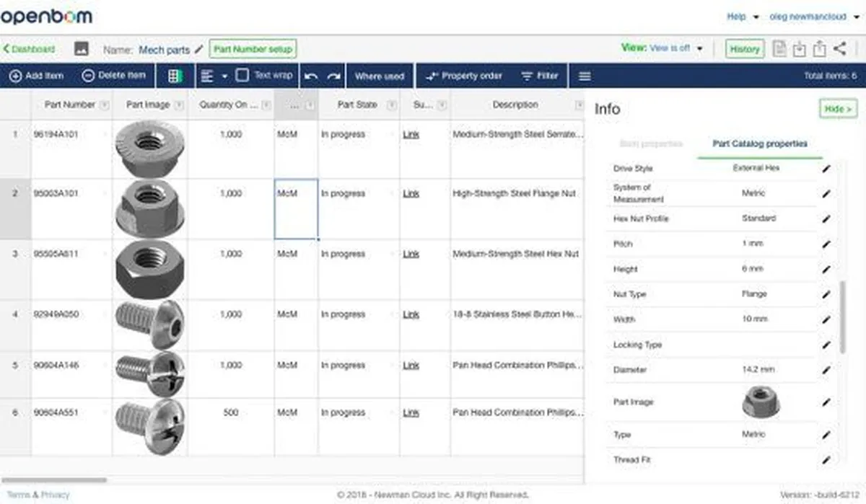Image resolution: width=866 pixels, height=504 pixels.
Task: Open the hamburger menu in the toolbar
Action: coord(585,76)
